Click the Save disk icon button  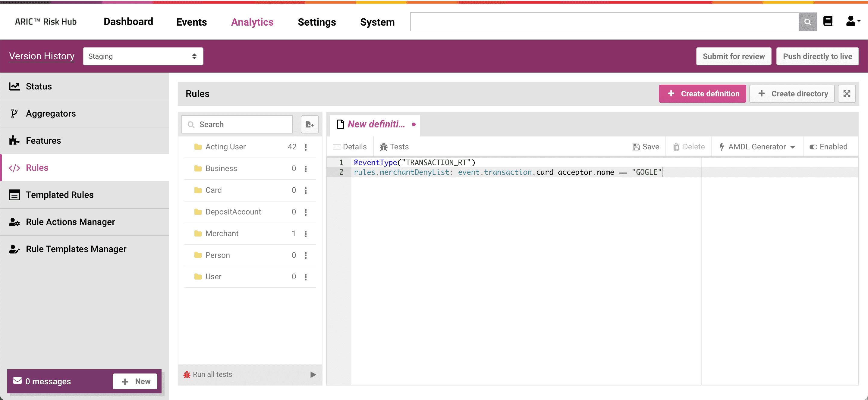point(646,147)
